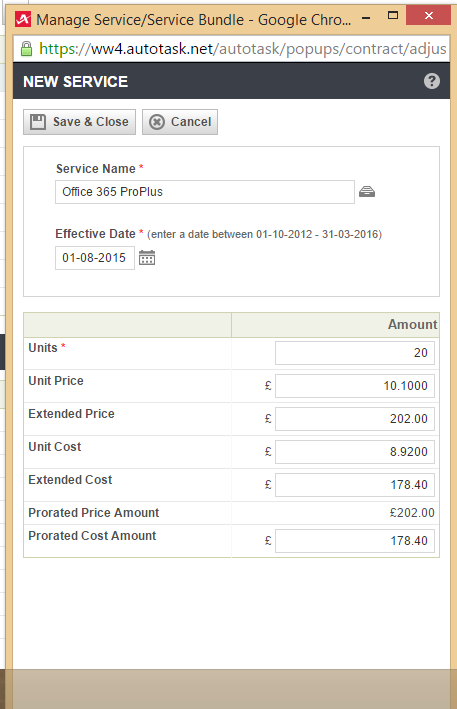
Task: Click the Unit Price label
Action: tap(56, 381)
